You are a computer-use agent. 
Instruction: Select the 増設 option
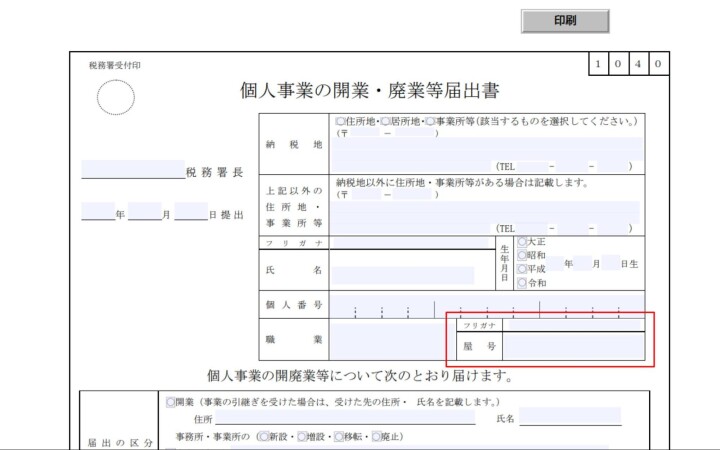click(302, 437)
